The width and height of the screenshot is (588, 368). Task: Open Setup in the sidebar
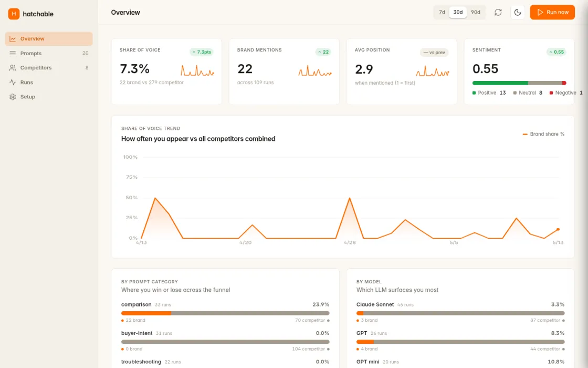(x=49, y=97)
